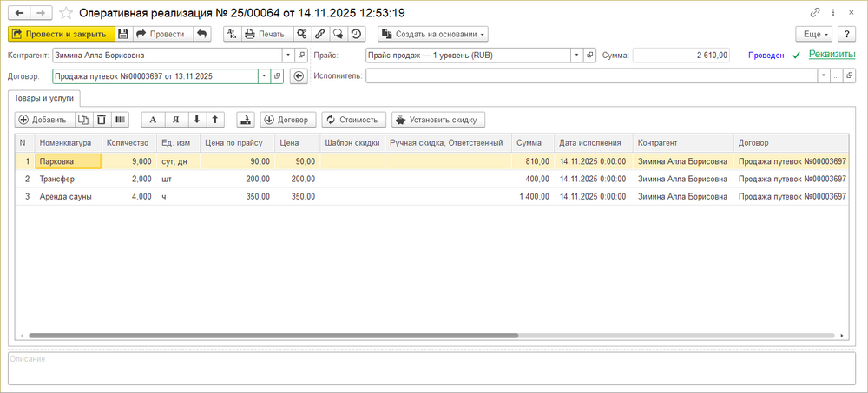The height and width of the screenshot is (393, 868).
Task: Expand the Контрагент dropdown list
Action: pos(286,55)
